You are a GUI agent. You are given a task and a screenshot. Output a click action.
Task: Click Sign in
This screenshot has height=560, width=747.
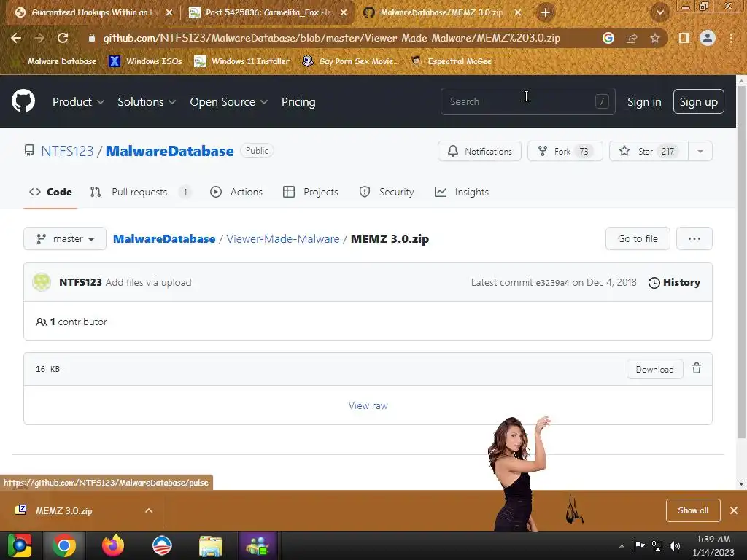pyautogui.click(x=644, y=102)
